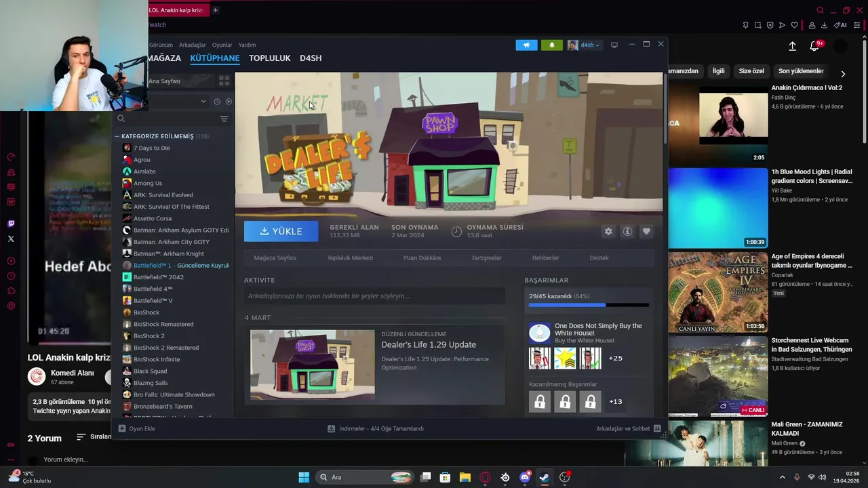Screen dimensions: 868x488
Task: Open İndirmeler downloads status
Action: 376,428
